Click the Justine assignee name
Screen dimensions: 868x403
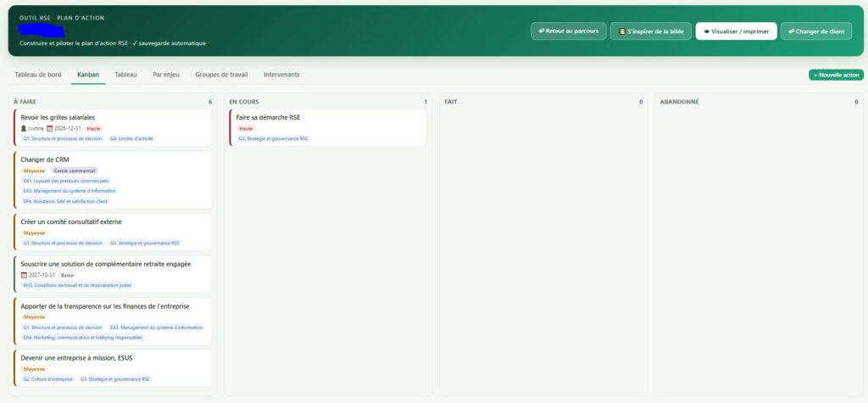coord(36,128)
